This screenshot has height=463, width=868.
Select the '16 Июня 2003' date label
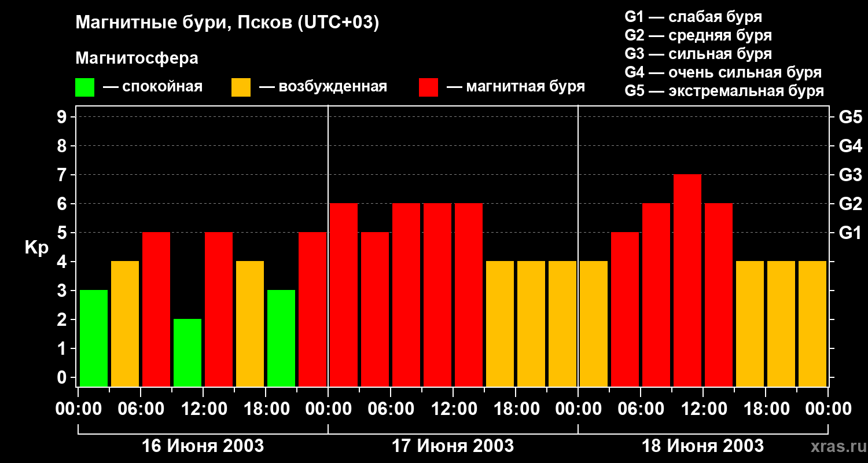[x=203, y=446]
